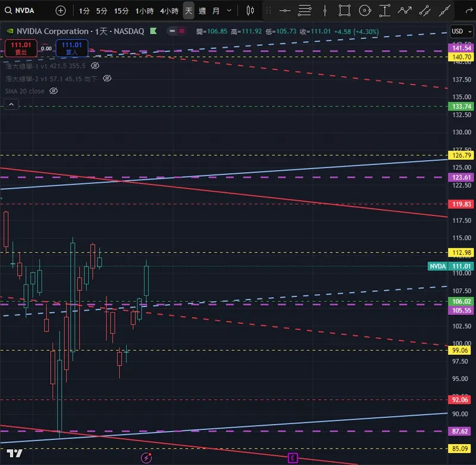Switch to the 1分 timeframe
The image size is (476, 465).
[x=84, y=11]
